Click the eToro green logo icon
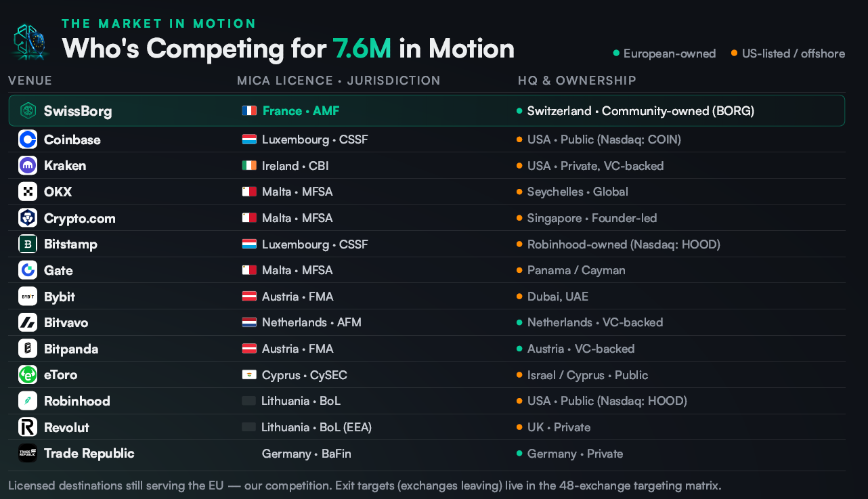The height and width of the screenshot is (499, 868). 28,374
